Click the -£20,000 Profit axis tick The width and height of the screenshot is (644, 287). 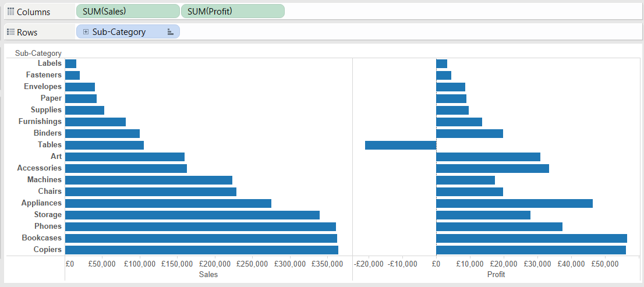point(369,264)
